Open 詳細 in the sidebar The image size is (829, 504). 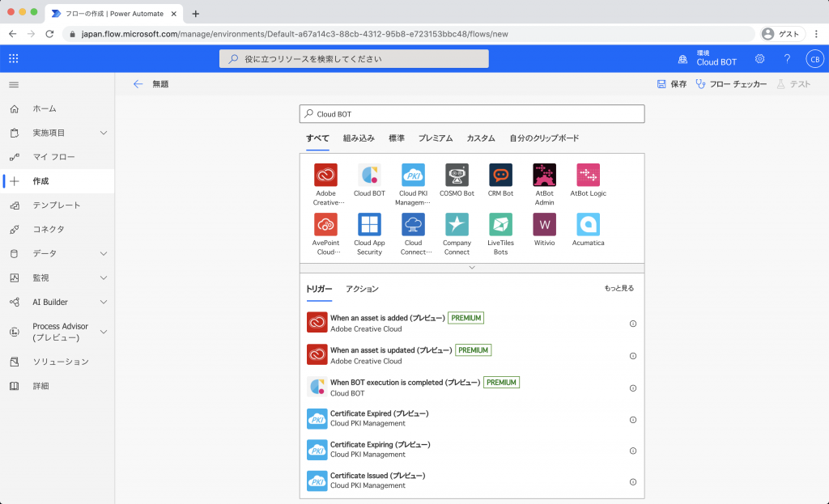[x=57, y=386]
